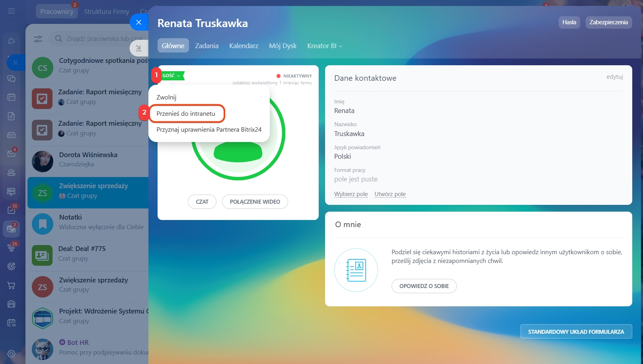The width and height of the screenshot is (643, 364).
Task: Open the workgroups people icon in sidebar
Action: [x=11, y=173]
